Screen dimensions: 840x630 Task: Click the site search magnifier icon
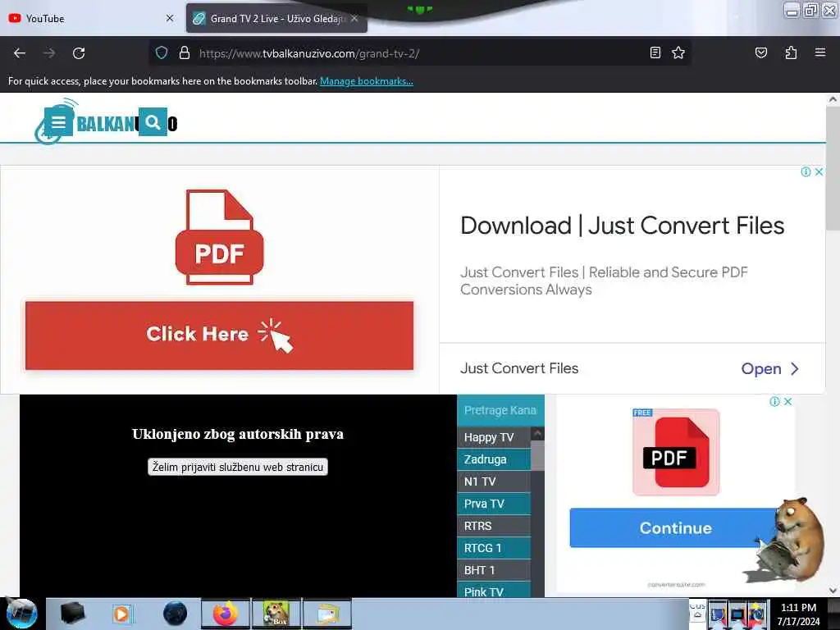pos(153,122)
